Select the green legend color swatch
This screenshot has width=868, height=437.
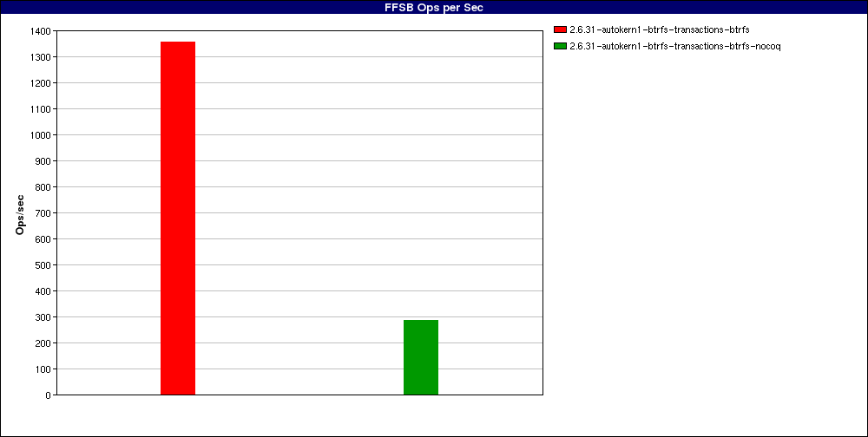pos(560,46)
